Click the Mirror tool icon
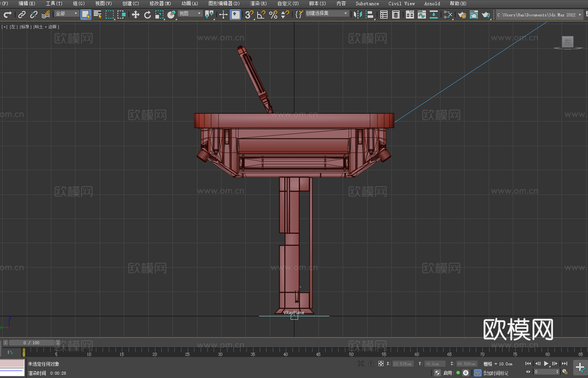The height and width of the screenshot is (378, 588). click(358, 14)
